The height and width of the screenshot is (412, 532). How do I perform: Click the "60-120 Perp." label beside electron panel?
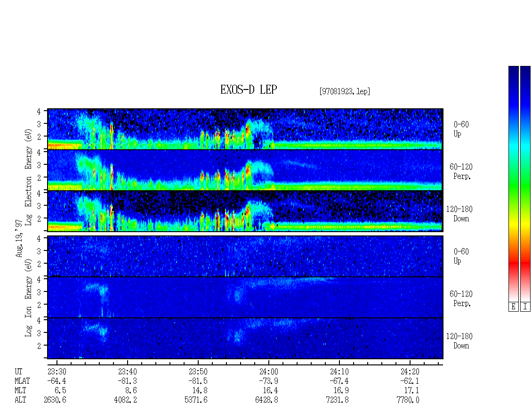[461, 171]
